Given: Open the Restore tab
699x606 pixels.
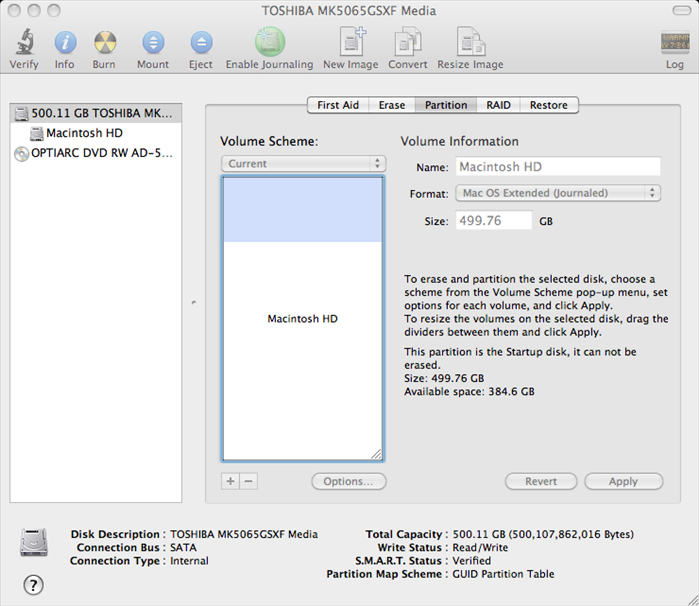Looking at the screenshot, I should (549, 105).
